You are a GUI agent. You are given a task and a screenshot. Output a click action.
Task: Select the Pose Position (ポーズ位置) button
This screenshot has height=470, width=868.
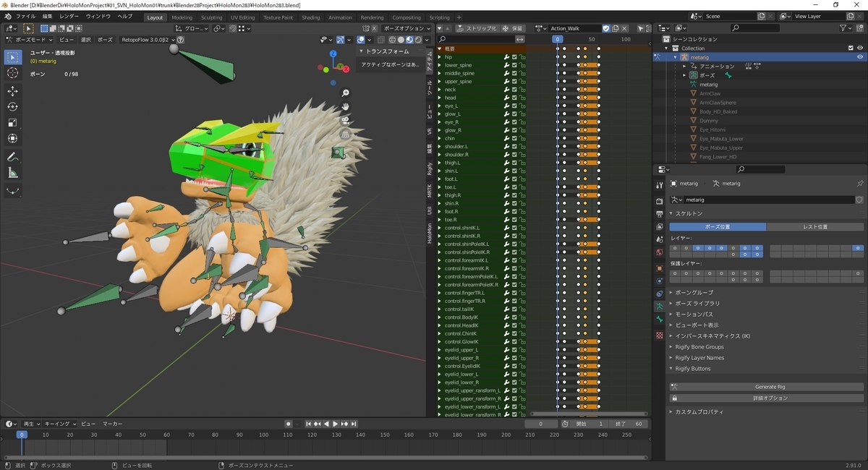tap(718, 227)
